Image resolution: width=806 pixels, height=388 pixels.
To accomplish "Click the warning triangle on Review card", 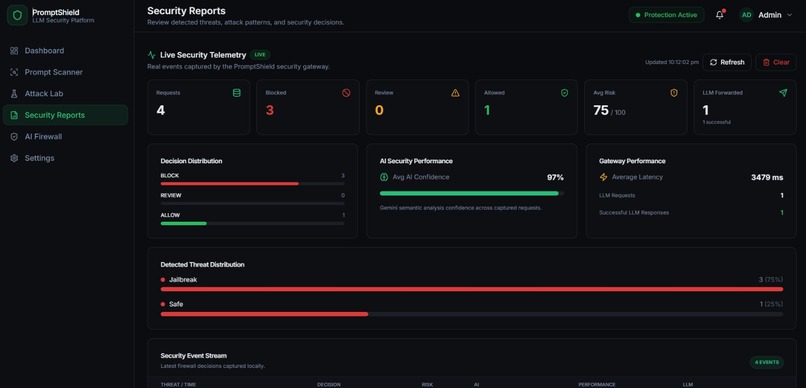I will 455,93.
